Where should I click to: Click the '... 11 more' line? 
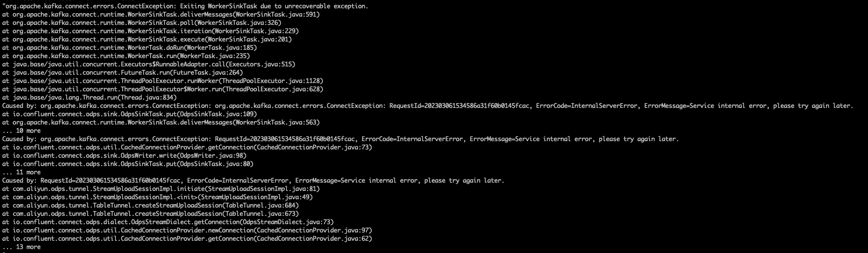point(21,172)
